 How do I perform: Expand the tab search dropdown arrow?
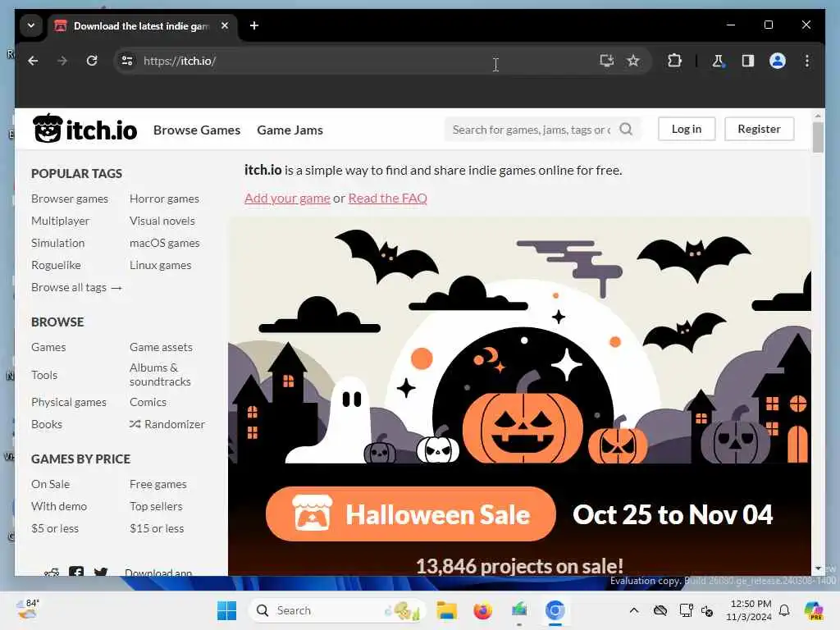point(31,25)
